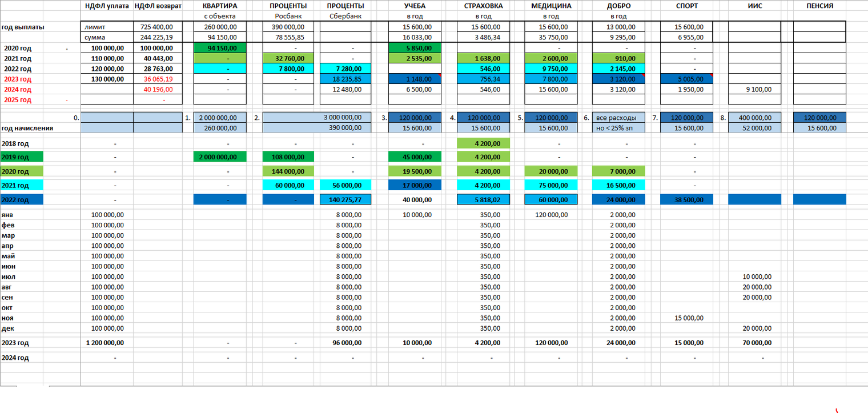Image resolution: width=868 pixels, height=413 pixels.
Task: Select the 'но < 25% зп' cell
Action: [618, 128]
